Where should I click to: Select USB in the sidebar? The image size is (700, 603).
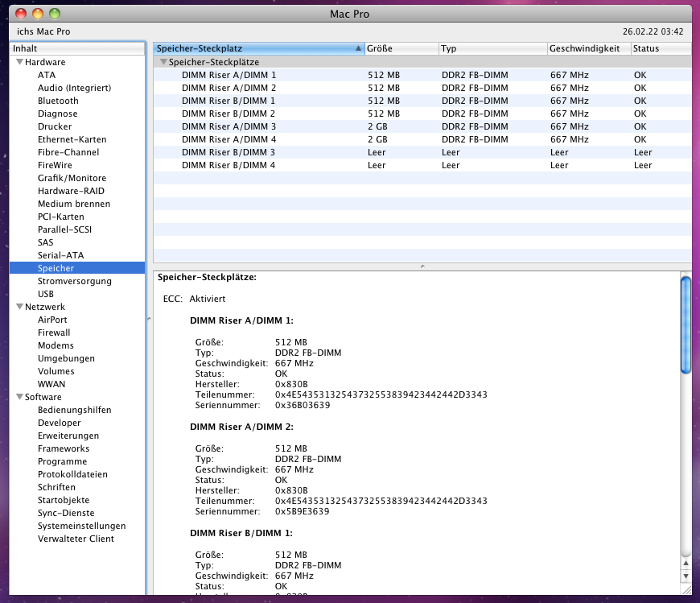pyautogui.click(x=46, y=294)
